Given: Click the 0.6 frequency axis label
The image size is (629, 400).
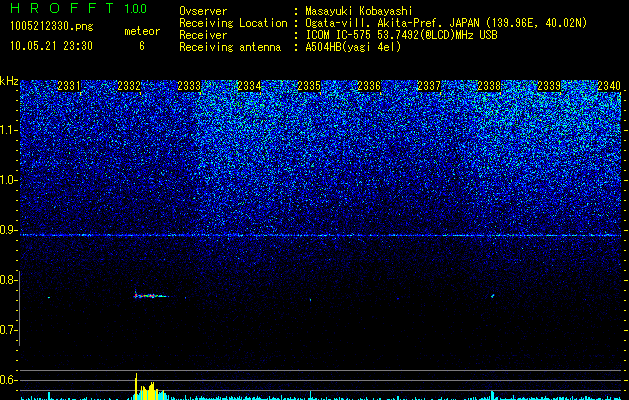Looking at the screenshot, I should pyautogui.click(x=9, y=380).
